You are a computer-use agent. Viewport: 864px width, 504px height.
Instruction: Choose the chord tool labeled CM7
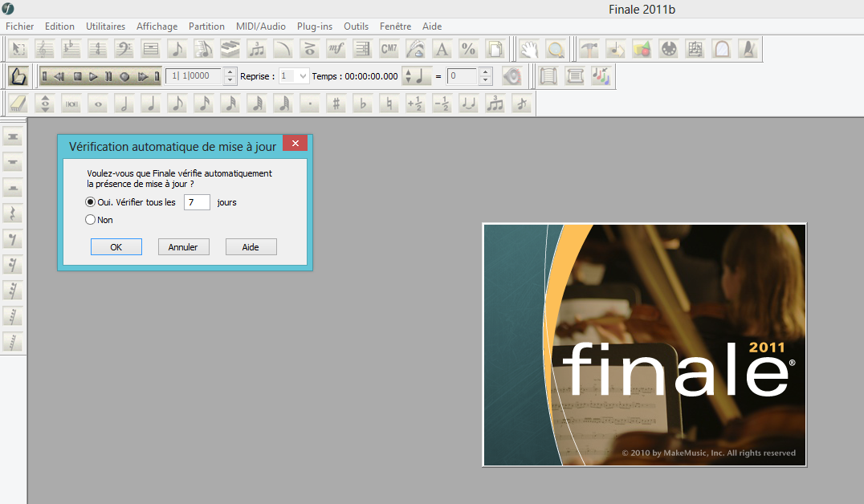coord(389,49)
